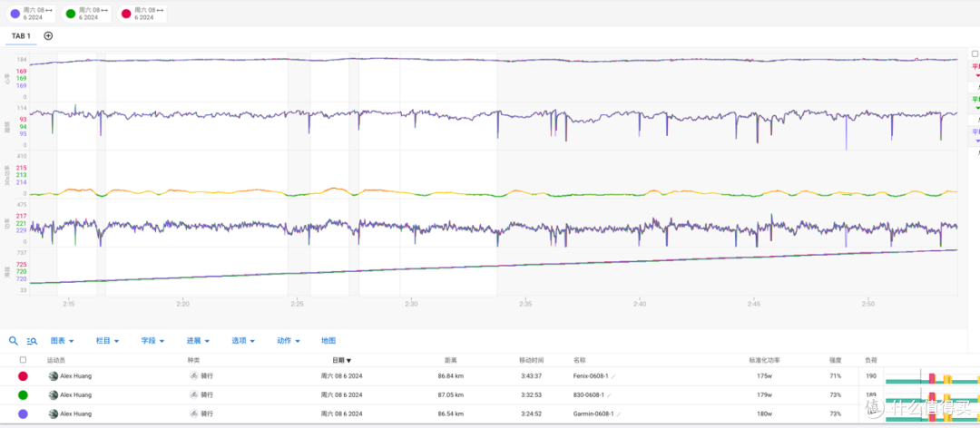This screenshot has width=980, height=428.
Task: Click the add new tab plus icon
Action: click(x=48, y=35)
